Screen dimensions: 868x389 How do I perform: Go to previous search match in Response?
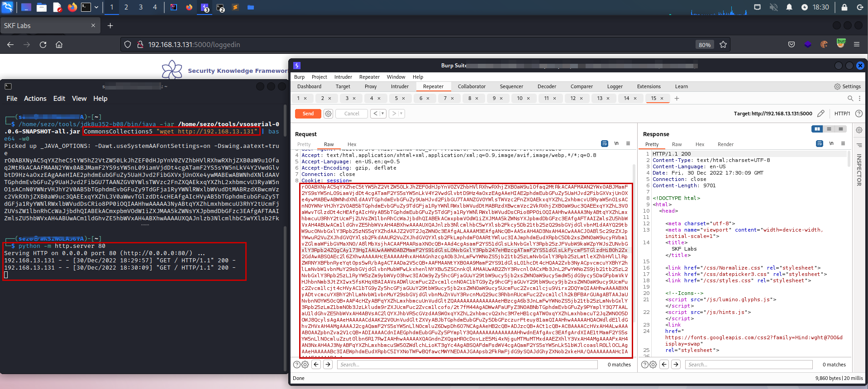[664, 365]
